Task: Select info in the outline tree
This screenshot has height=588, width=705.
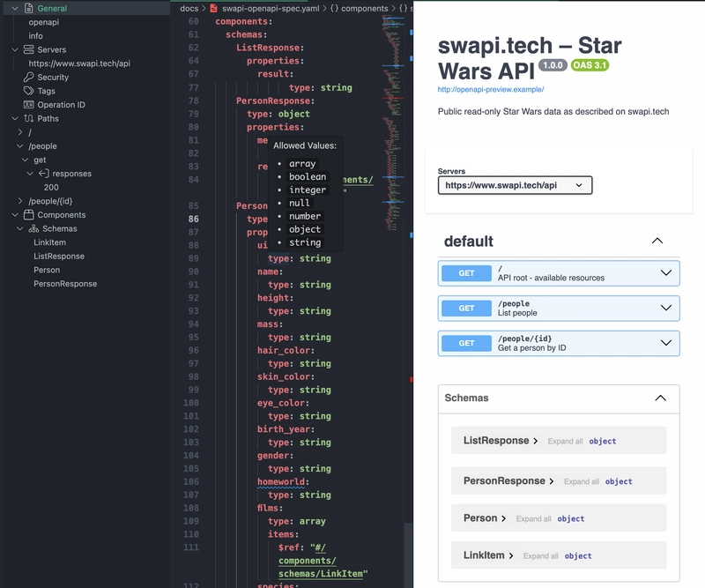Action: click(x=35, y=35)
